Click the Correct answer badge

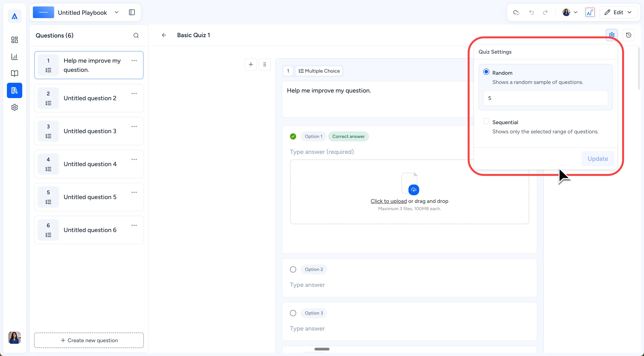coord(348,136)
